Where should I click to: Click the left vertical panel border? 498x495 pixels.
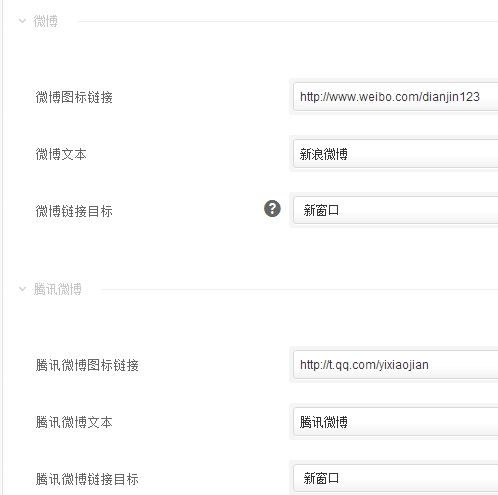click(x=3, y=247)
